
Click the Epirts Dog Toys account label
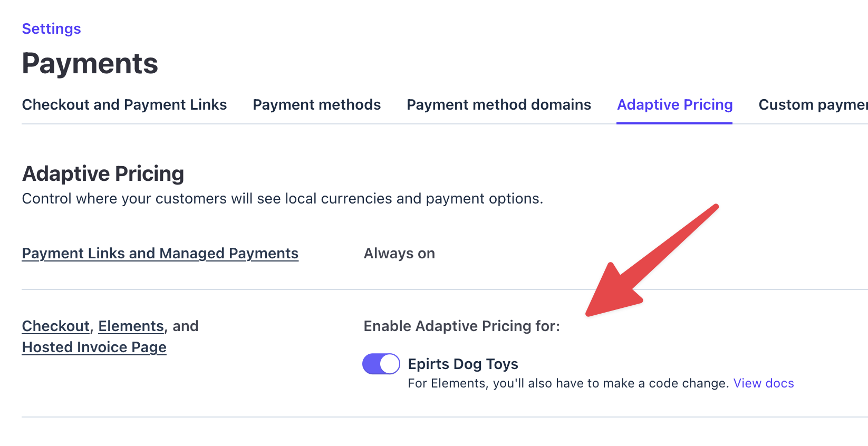coord(463,364)
